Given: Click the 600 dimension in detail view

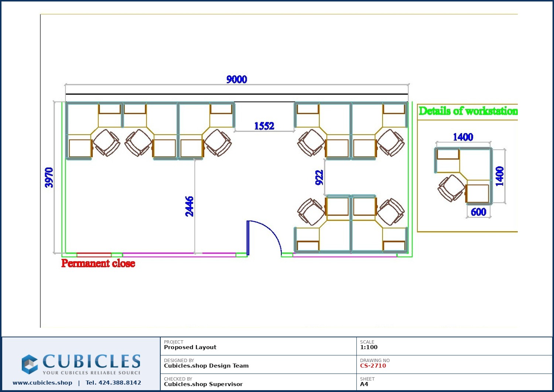Looking at the screenshot, I should tap(478, 212).
